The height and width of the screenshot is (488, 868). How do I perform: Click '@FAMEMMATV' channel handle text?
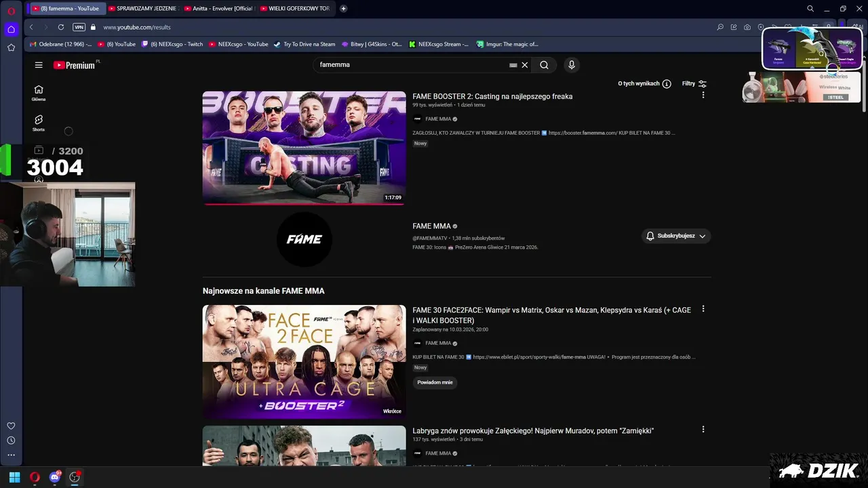tap(430, 239)
